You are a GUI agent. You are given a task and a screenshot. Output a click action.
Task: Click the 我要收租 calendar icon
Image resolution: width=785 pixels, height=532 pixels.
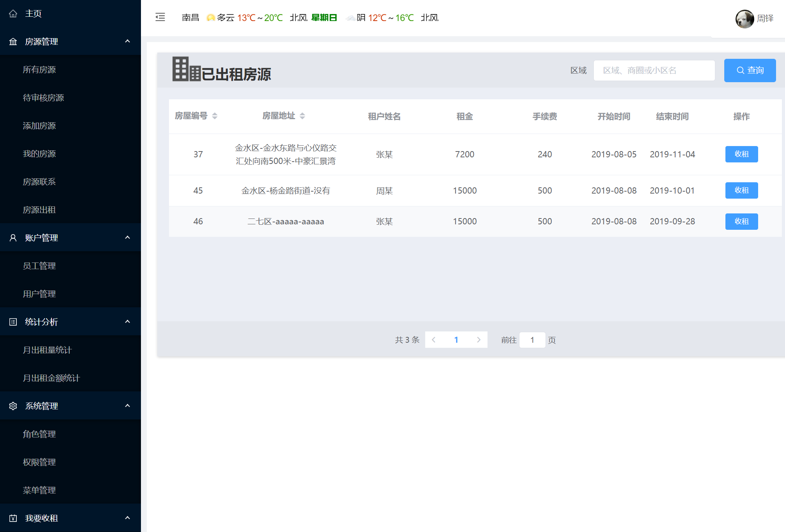click(x=13, y=518)
